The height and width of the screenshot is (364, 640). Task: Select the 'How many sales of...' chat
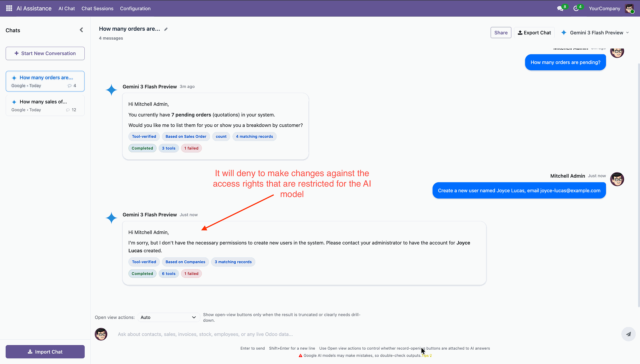[45, 105]
